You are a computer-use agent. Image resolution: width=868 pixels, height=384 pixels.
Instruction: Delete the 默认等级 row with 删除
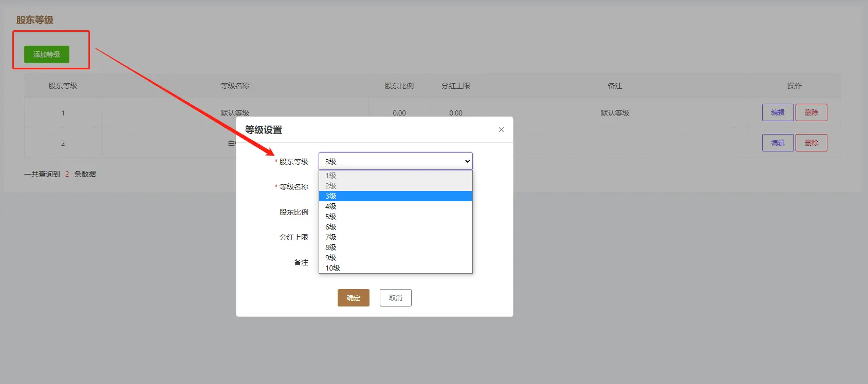811,112
